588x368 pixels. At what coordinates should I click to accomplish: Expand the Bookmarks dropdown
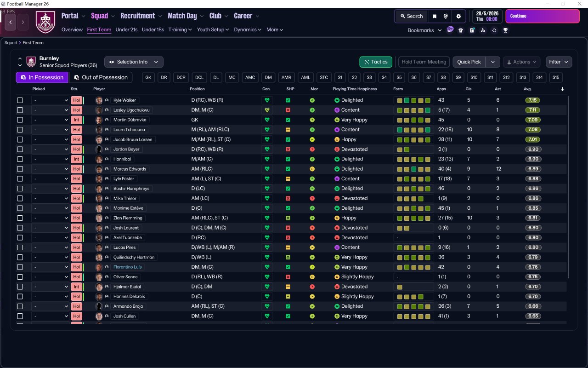click(x=425, y=30)
